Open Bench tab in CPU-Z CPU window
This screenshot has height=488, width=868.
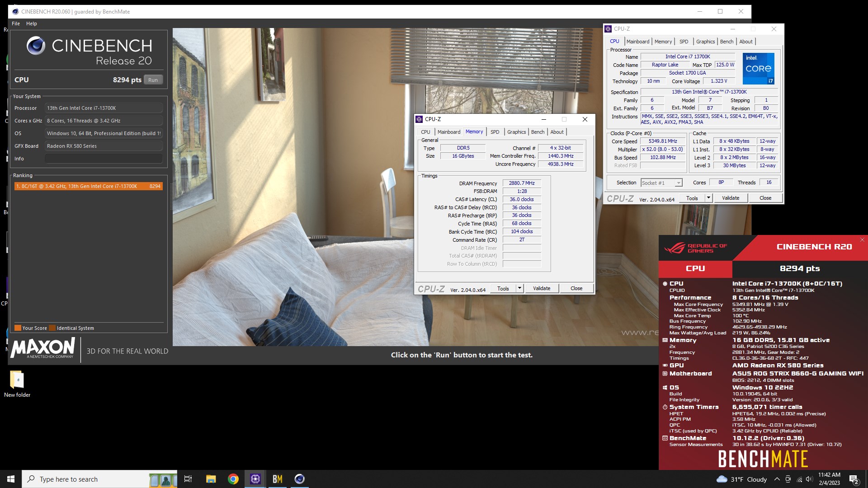click(x=727, y=42)
